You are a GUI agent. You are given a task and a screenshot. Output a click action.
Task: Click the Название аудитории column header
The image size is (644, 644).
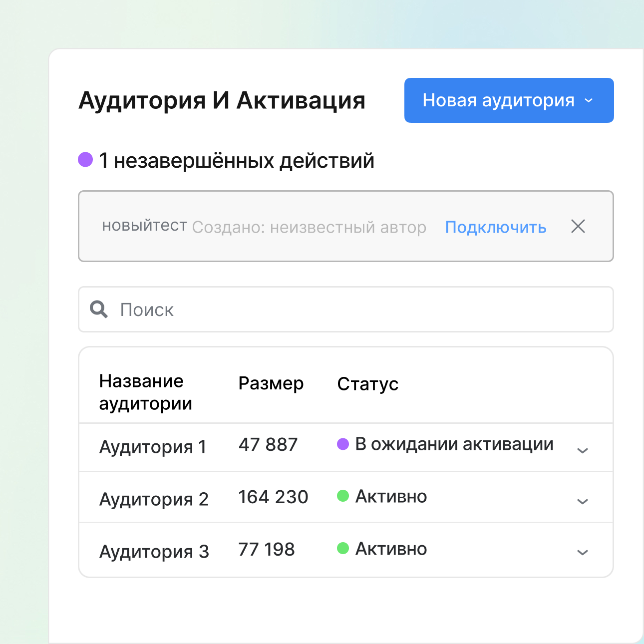click(x=145, y=392)
